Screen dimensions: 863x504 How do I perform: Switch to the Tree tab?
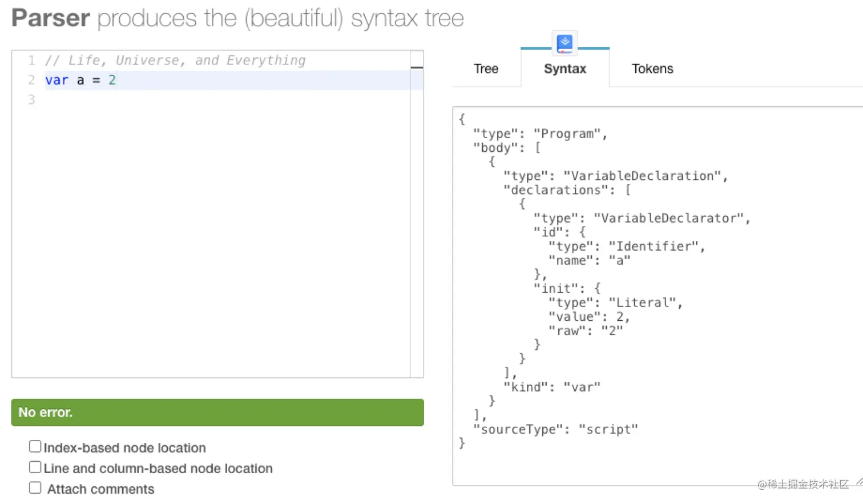[486, 69]
